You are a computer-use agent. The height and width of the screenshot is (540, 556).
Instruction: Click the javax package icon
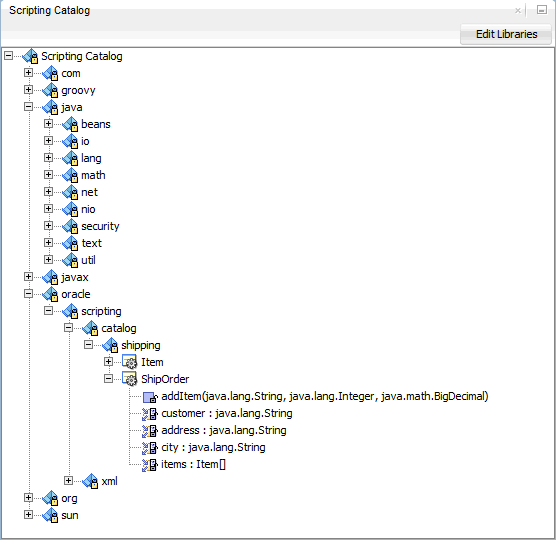50,277
